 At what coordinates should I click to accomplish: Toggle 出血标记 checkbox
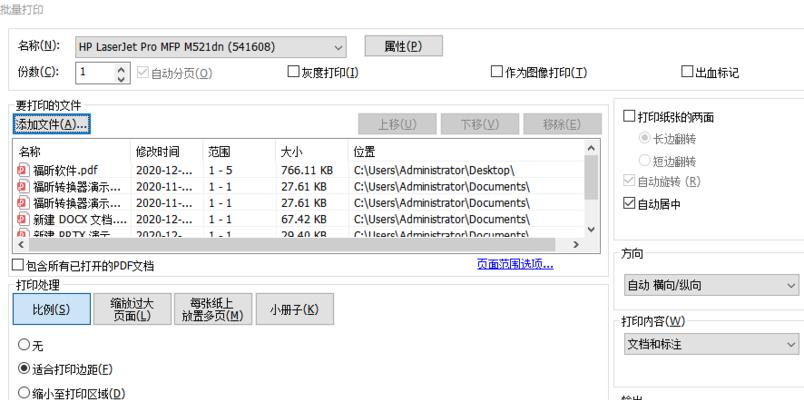tap(687, 72)
